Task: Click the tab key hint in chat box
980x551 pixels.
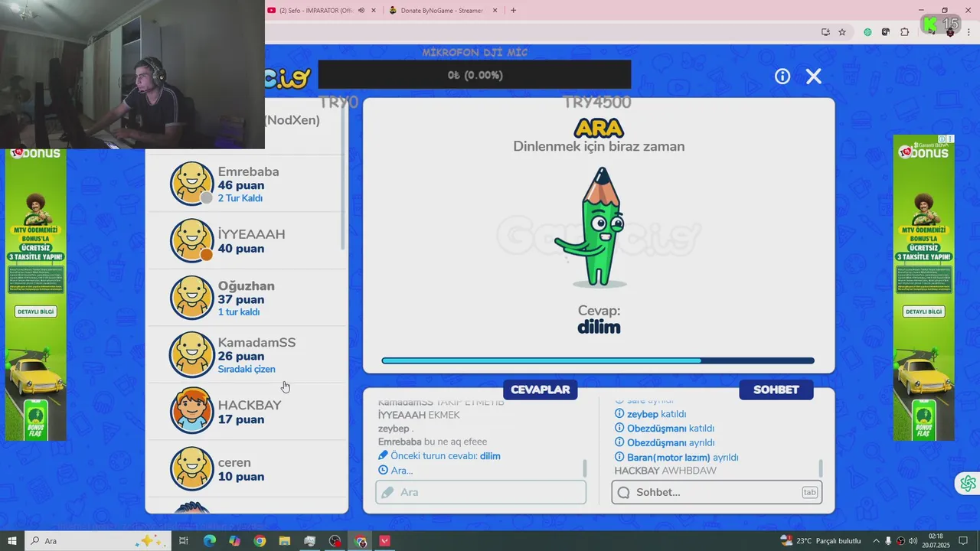Action: 809,492
